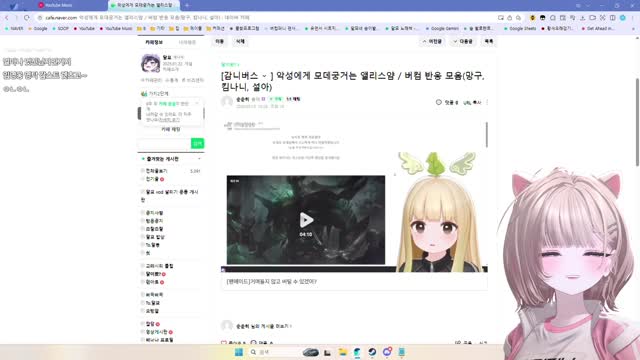Click the green 검색 search button
Screen dimensions: 640x360
click(x=198, y=143)
